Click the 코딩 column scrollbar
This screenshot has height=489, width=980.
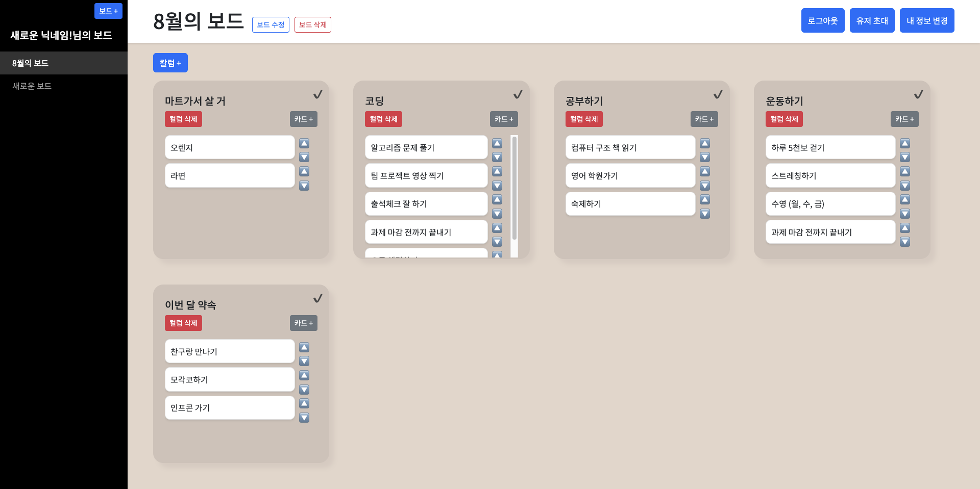coord(514,188)
